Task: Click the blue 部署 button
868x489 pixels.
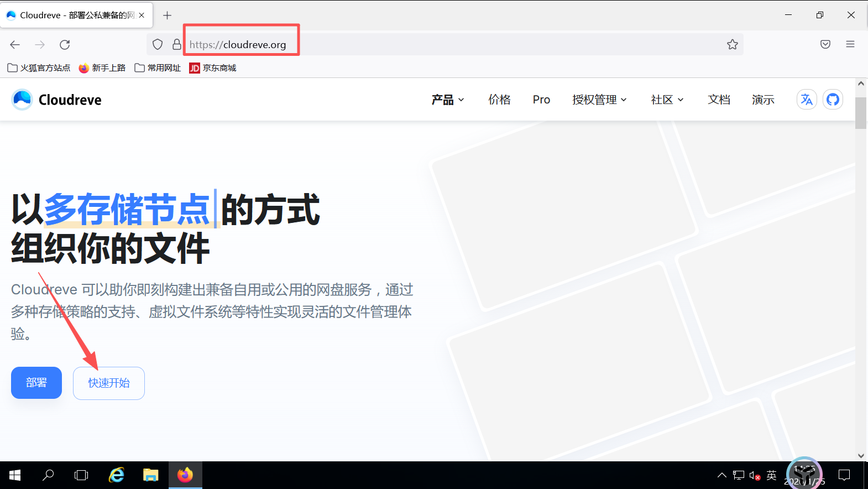Action: [36, 383]
